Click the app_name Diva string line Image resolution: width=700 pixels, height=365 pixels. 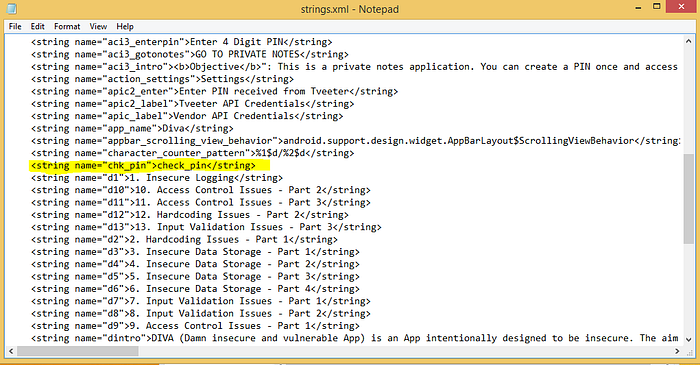click(x=132, y=129)
